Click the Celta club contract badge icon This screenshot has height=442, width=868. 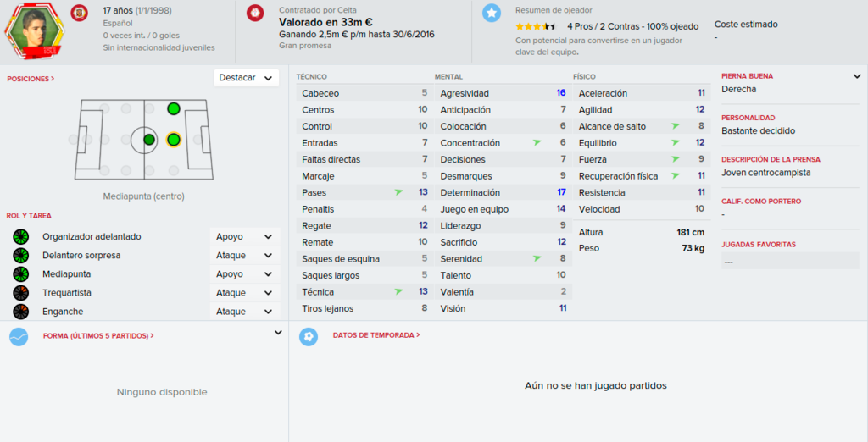pos(255,13)
